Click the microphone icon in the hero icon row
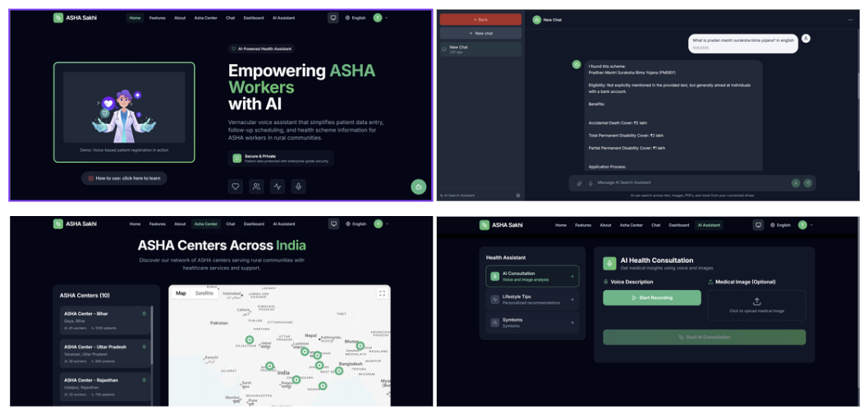Viewport: 868px width, 414px height. point(298,186)
